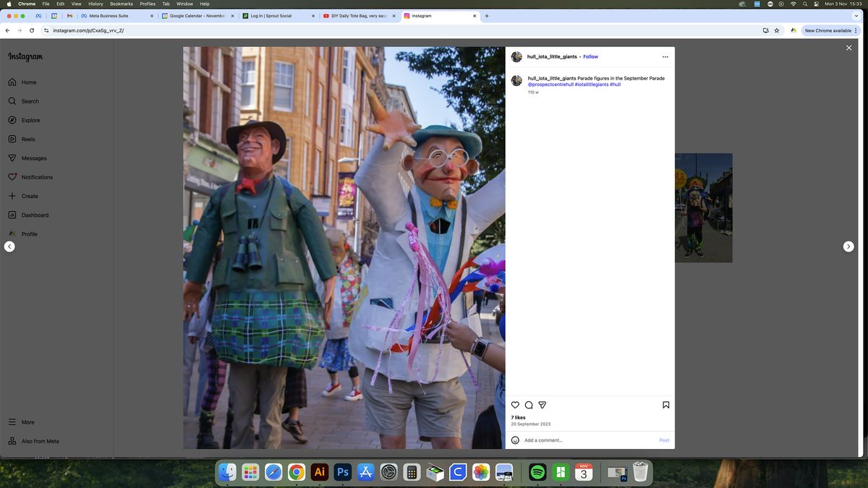Expand Chrome tab search dropdown arrow

click(x=856, y=16)
